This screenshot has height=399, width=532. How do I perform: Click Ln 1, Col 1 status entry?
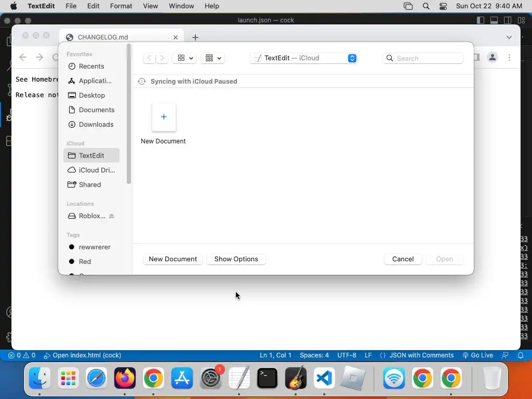[275, 355]
